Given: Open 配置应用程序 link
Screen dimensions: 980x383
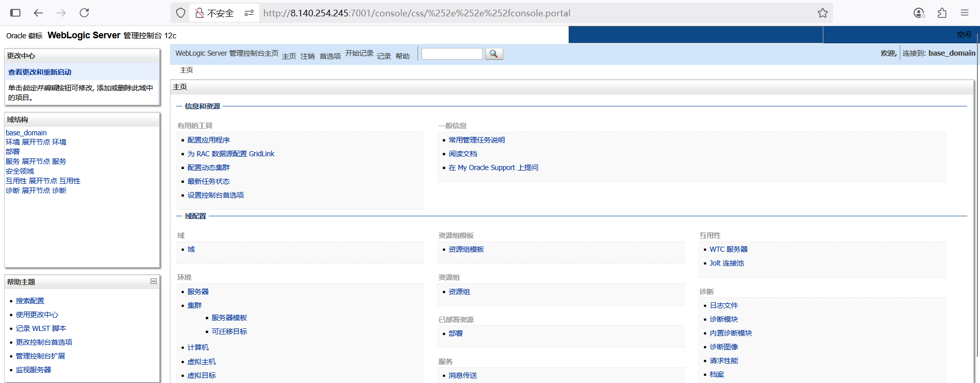Looking at the screenshot, I should coord(209,140).
